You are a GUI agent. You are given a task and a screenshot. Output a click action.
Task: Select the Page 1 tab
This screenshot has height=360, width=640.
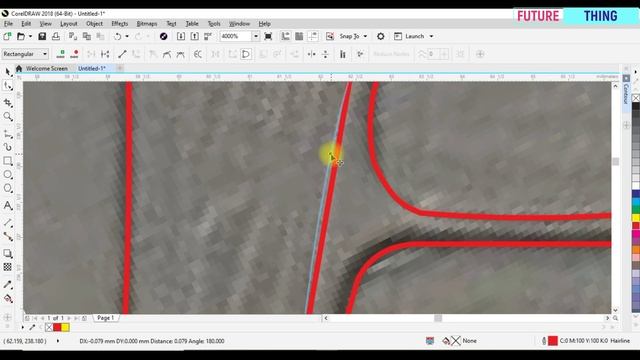pos(105,318)
